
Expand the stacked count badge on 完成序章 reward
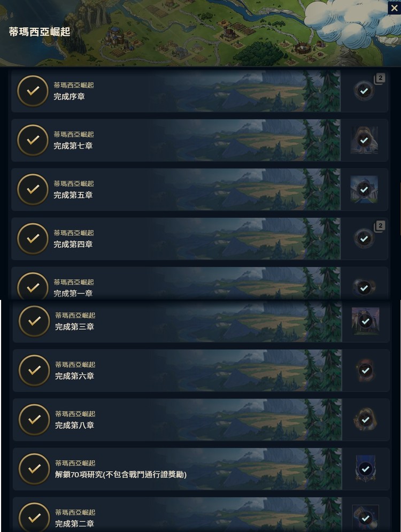tap(379, 79)
